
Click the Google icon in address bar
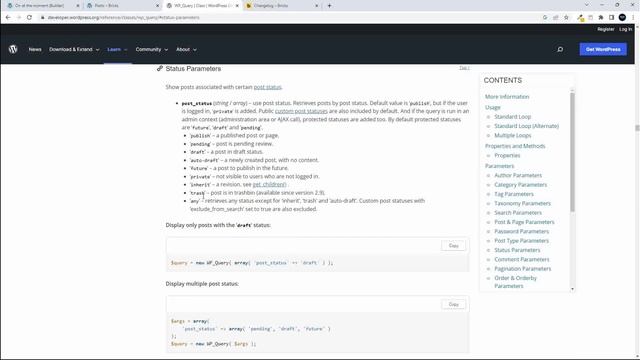click(545, 18)
